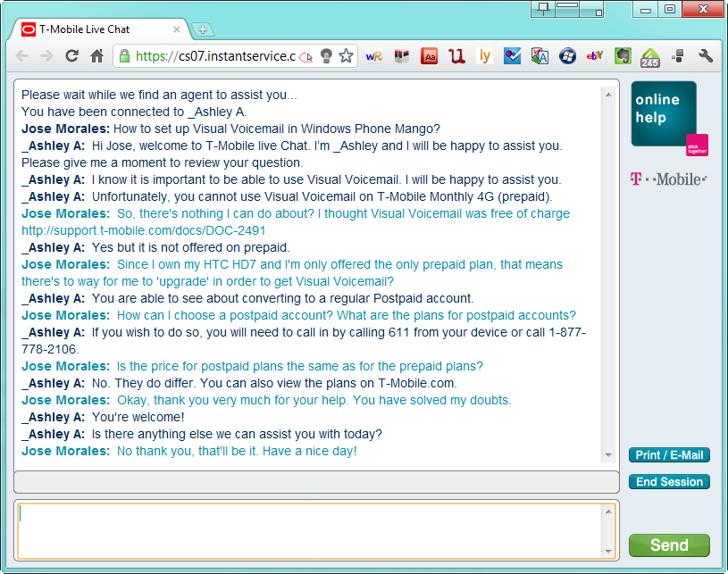The image size is (728, 574).
Task: Click the gray squares extension icon
Action: pos(678,56)
